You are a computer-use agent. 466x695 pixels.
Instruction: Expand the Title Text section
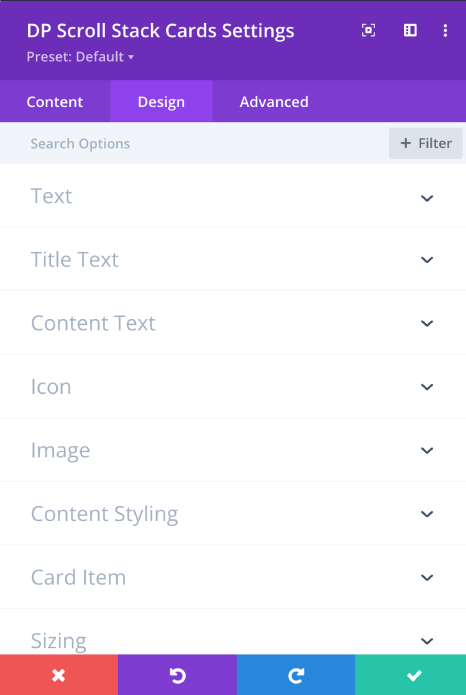pos(233,259)
